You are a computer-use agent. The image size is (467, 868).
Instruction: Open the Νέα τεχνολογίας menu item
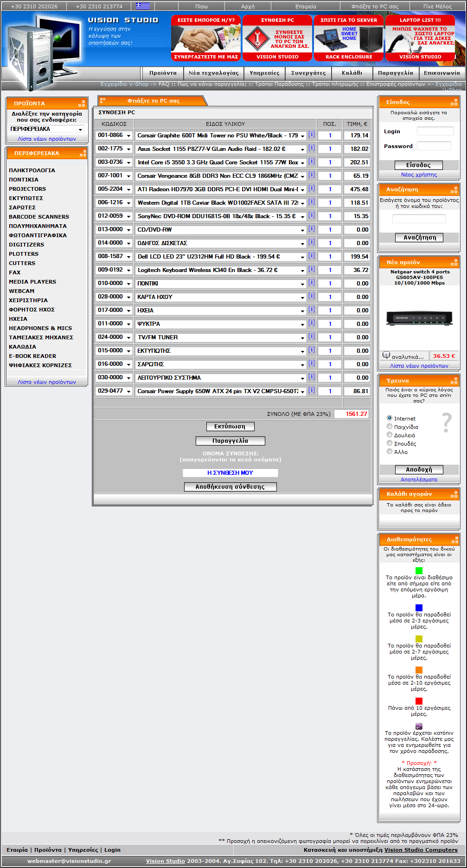click(213, 73)
